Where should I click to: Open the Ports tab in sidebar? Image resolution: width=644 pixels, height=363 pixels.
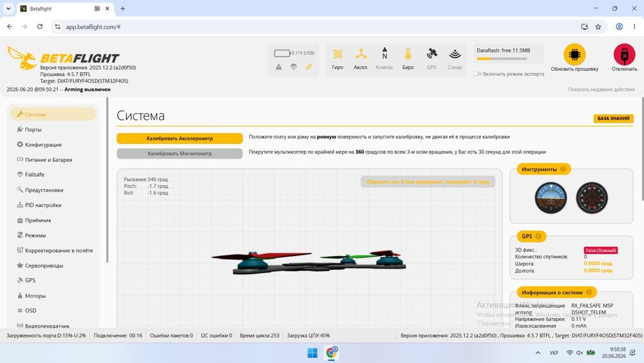pyautogui.click(x=33, y=130)
